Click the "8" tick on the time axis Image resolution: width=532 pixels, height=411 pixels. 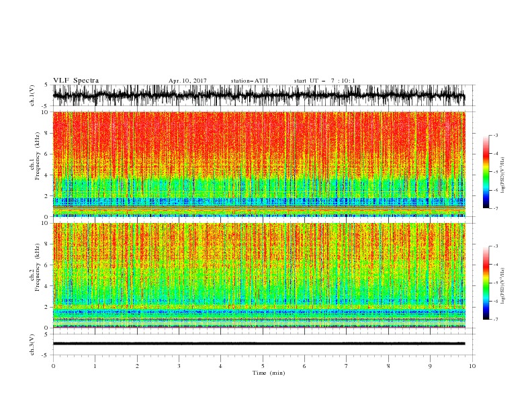tap(388, 366)
